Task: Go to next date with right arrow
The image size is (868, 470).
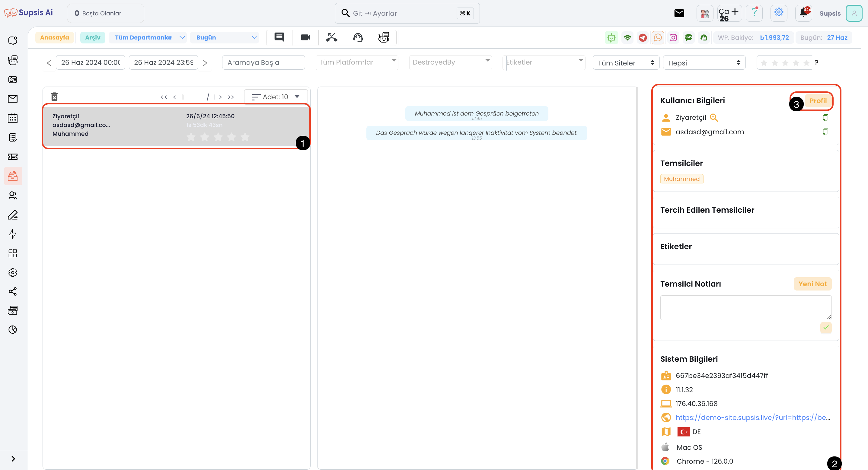Action: coord(205,63)
